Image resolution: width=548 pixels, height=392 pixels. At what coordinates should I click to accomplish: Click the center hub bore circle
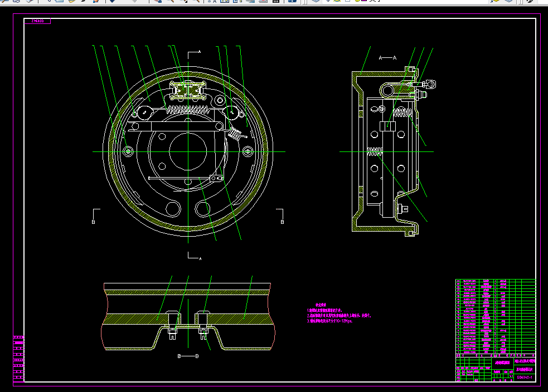188,151
